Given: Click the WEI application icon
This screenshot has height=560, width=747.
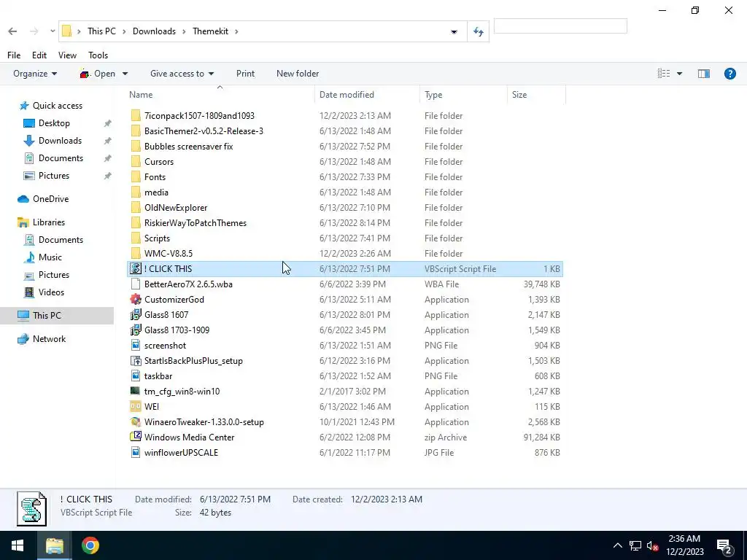Looking at the screenshot, I should pos(136,407).
